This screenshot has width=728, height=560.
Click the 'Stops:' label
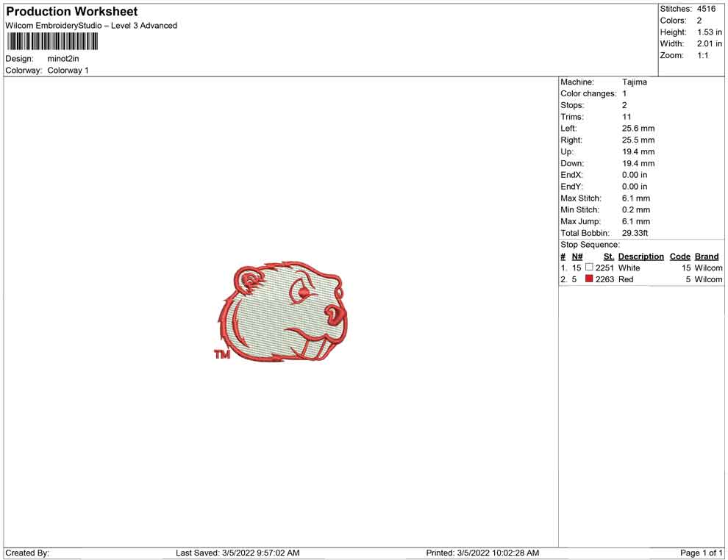click(572, 105)
